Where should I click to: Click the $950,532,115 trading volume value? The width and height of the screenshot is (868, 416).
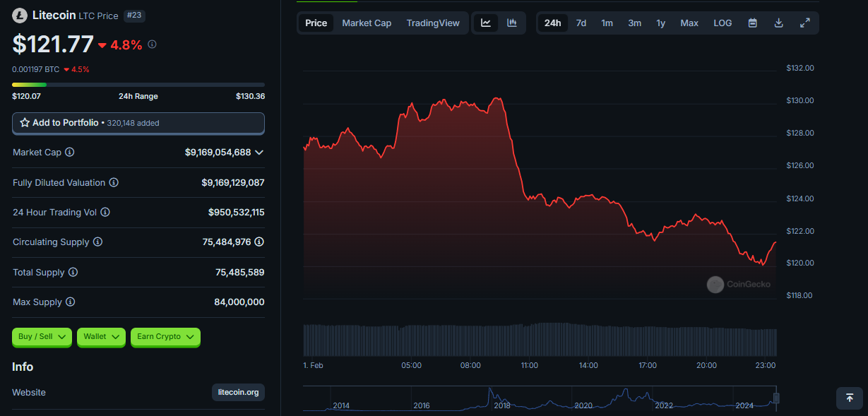(237, 212)
